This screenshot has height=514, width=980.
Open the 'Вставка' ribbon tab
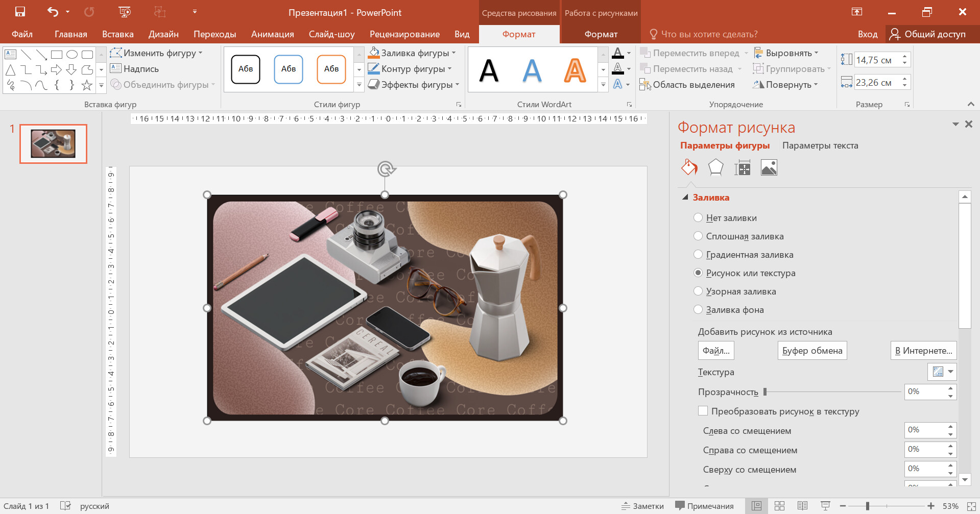(117, 34)
